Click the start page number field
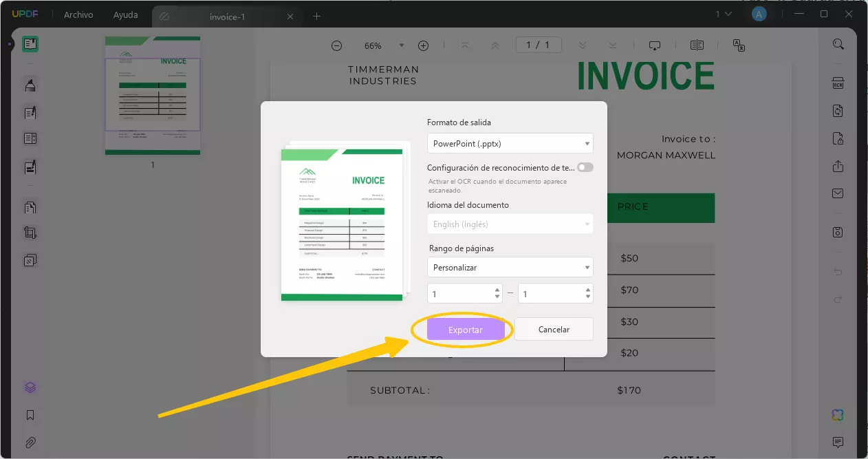 [464, 293]
